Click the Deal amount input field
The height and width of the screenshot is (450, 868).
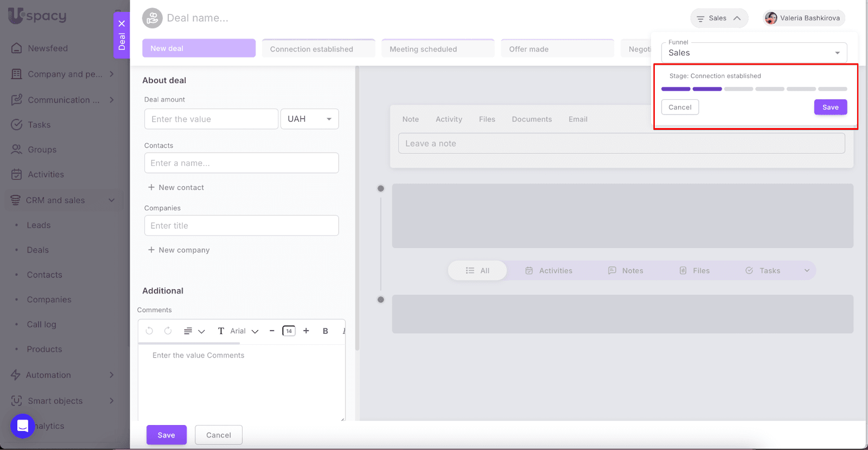[x=211, y=119]
